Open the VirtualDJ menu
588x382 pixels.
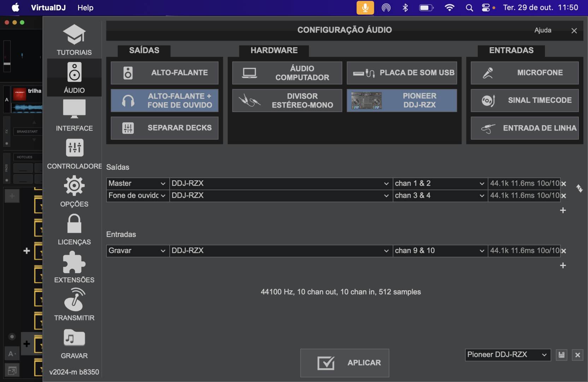pos(48,8)
